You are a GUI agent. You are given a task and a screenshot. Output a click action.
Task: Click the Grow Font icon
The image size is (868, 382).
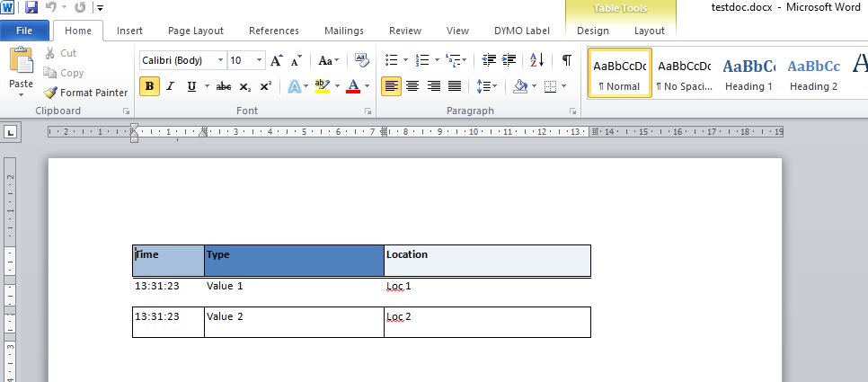(277, 61)
